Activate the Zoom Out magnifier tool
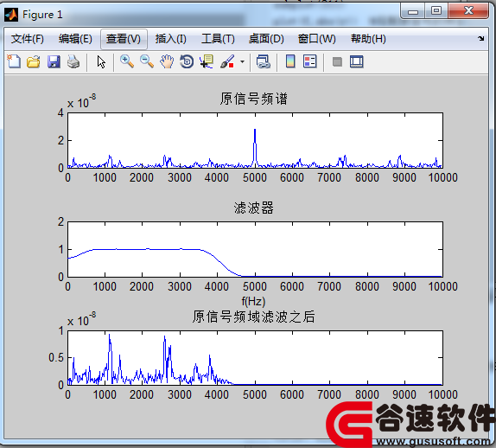Image resolution: width=496 pixels, height=448 pixels. [x=147, y=61]
